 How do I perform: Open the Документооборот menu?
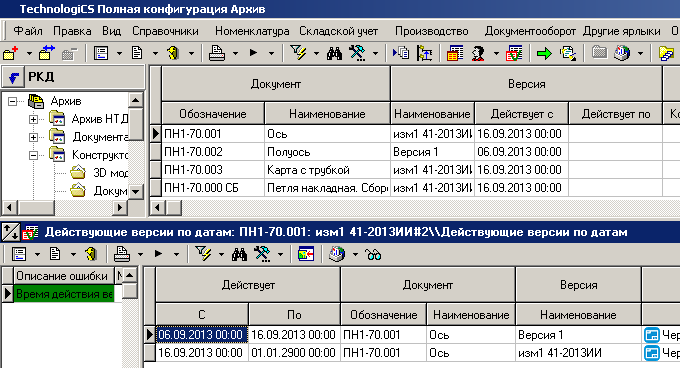pos(530,31)
